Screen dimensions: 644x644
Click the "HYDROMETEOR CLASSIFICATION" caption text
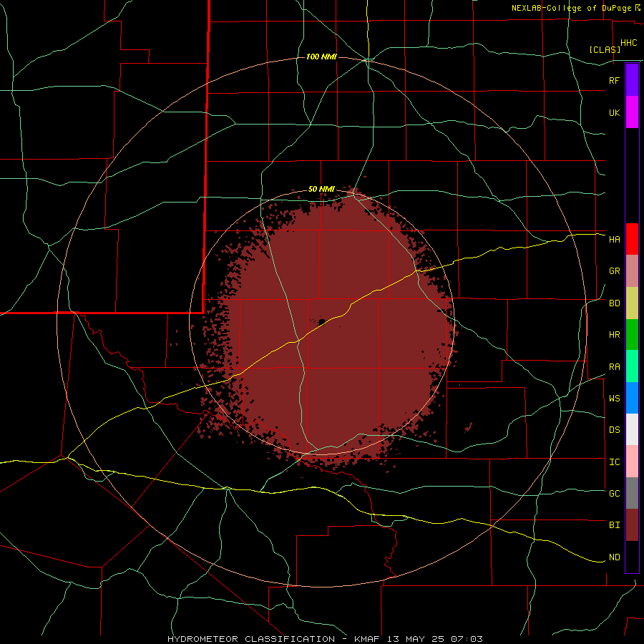pos(251,639)
